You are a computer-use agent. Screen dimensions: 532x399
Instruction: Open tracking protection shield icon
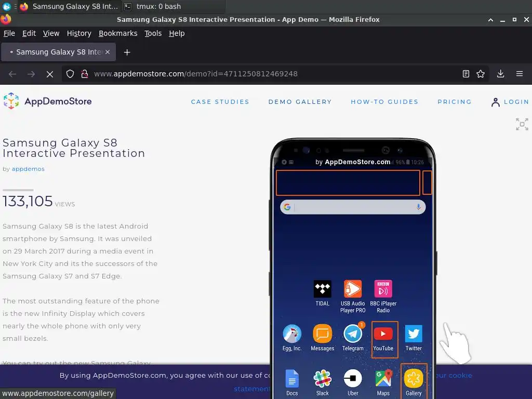(70, 74)
